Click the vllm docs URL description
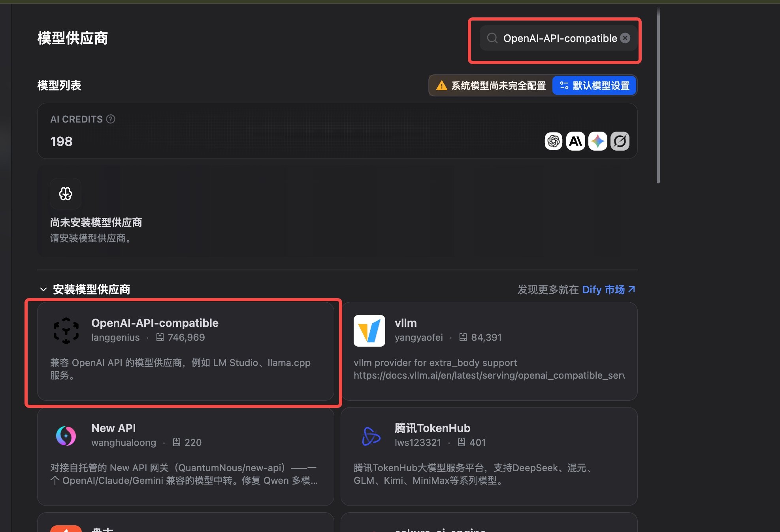The height and width of the screenshot is (532, 780). [489, 375]
